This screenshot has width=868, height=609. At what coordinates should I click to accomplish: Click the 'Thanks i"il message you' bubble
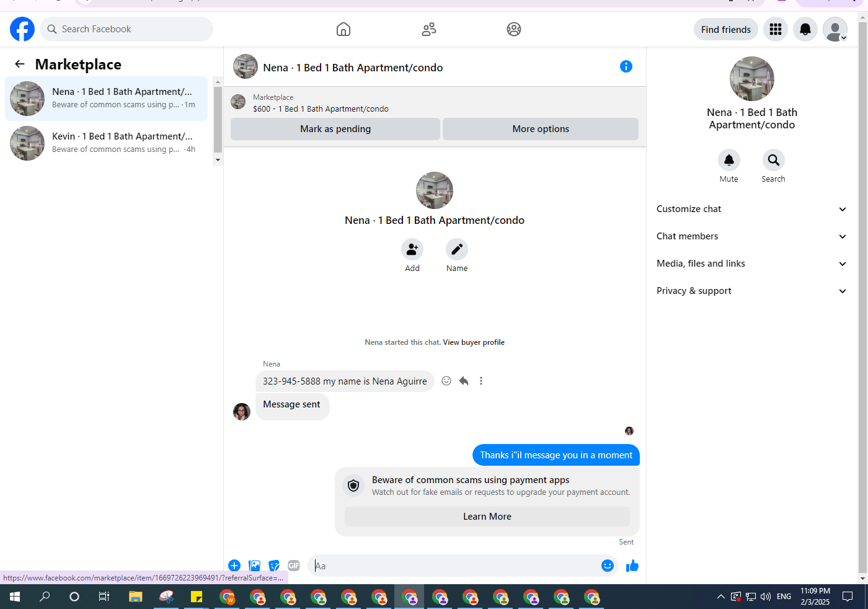pos(556,455)
